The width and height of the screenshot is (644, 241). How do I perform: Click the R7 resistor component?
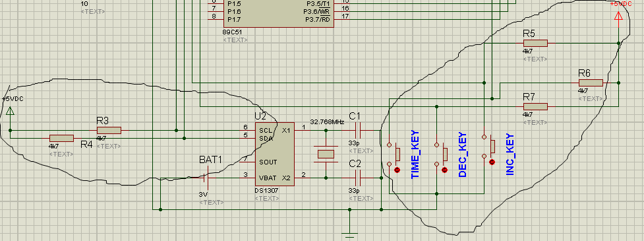coord(535,107)
